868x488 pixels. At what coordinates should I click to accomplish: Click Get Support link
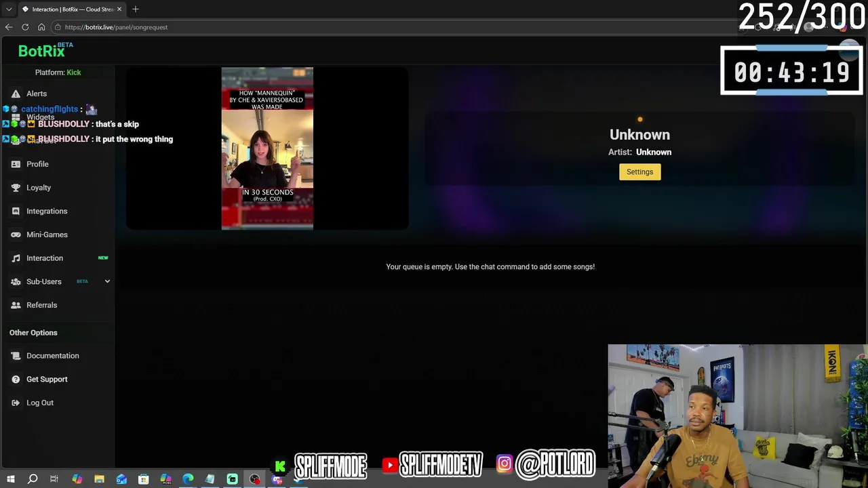pos(47,380)
